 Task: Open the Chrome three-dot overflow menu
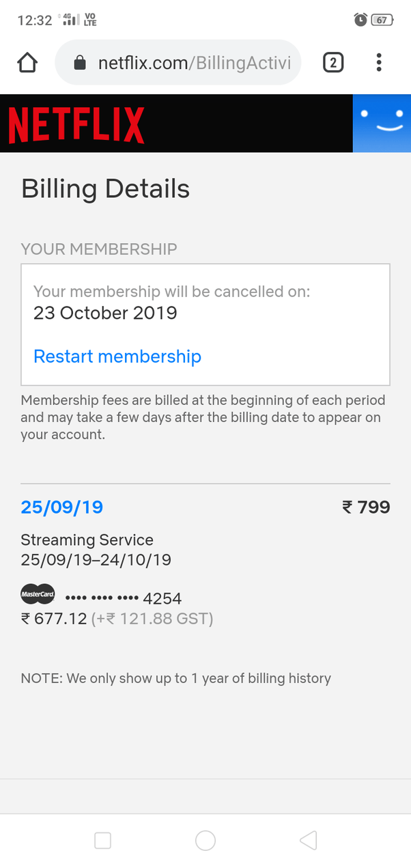click(x=378, y=62)
